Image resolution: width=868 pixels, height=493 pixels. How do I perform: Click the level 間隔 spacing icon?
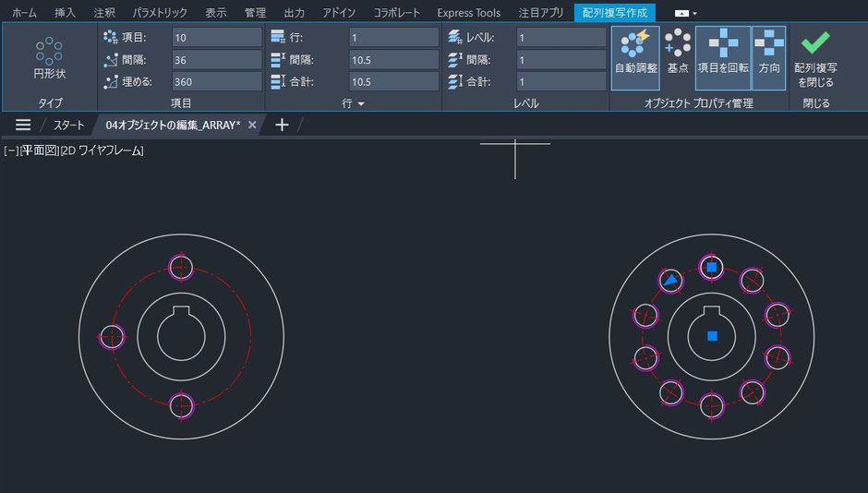pos(455,60)
